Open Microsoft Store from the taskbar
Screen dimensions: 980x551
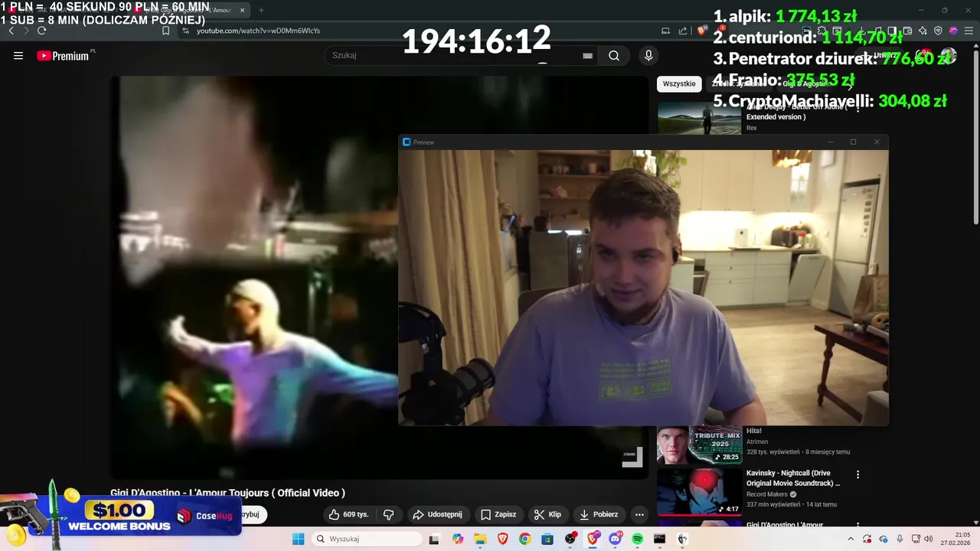(x=547, y=539)
